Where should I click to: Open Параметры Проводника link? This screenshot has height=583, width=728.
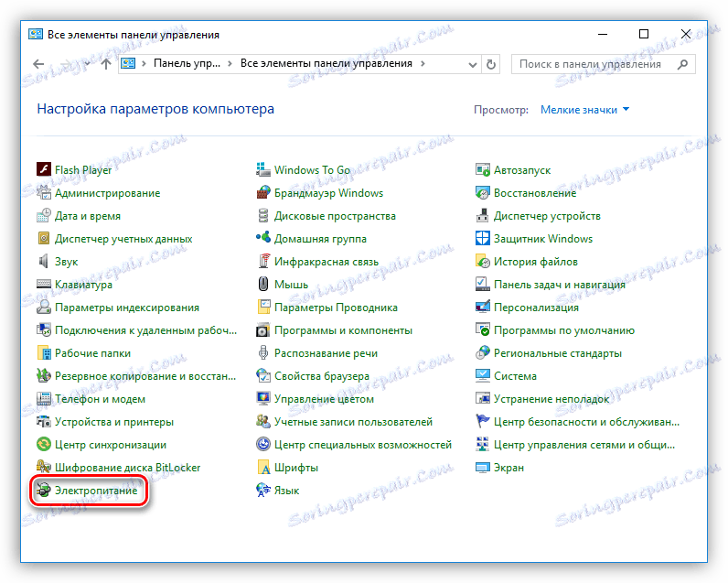coord(336,308)
